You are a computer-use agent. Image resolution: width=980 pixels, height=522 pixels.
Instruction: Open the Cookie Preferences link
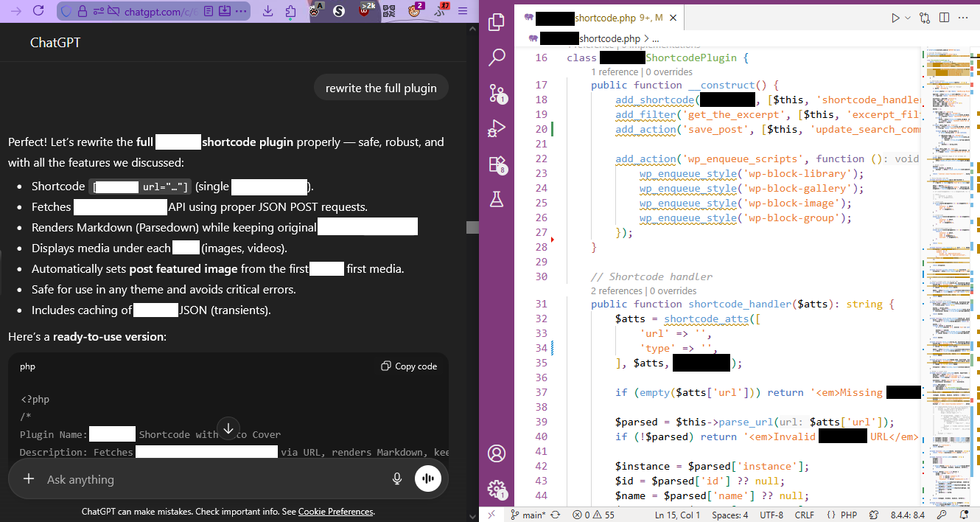pyautogui.click(x=335, y=511)
